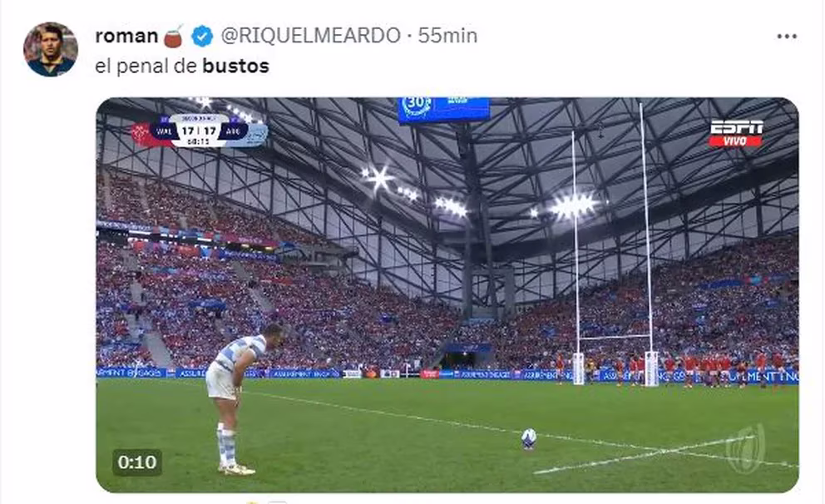Click the white goal posts in video
This screenshot has height=504, width=825.
pyautogui.click(x=613, y=245)
